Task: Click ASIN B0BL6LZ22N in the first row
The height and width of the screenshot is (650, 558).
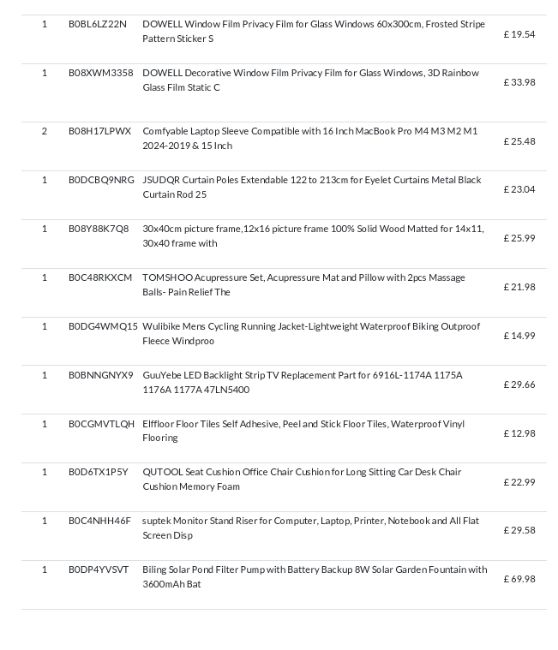Action: (x=97, y=24)
